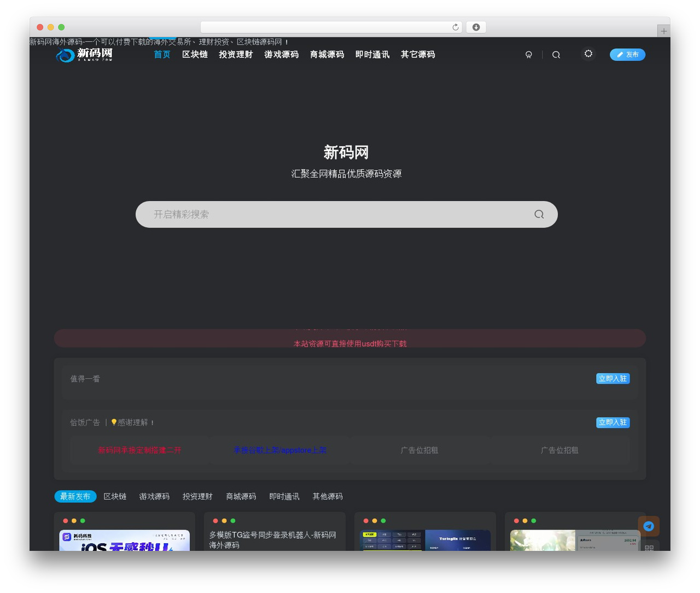The height and width of the screenshot is (593, 700).
Task: Open the 游戏源码 navigation item
Action: click(x=281, y=55)
